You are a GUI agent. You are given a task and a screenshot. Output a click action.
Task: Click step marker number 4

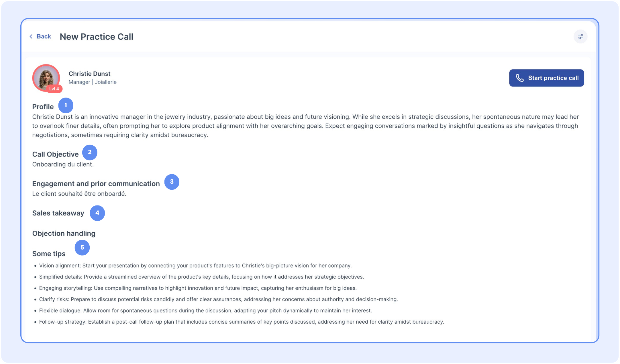click(97, 213)
